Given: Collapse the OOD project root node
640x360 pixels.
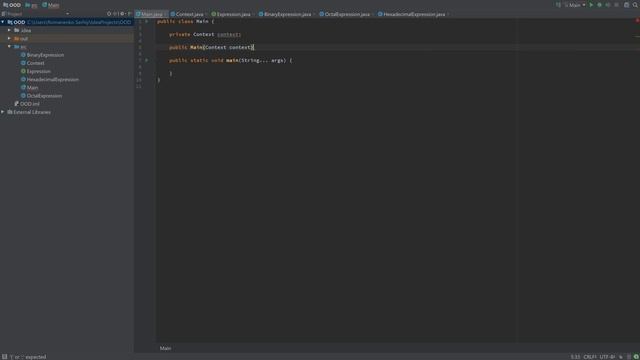Looking at the screenshot, I should click(3, 22).
